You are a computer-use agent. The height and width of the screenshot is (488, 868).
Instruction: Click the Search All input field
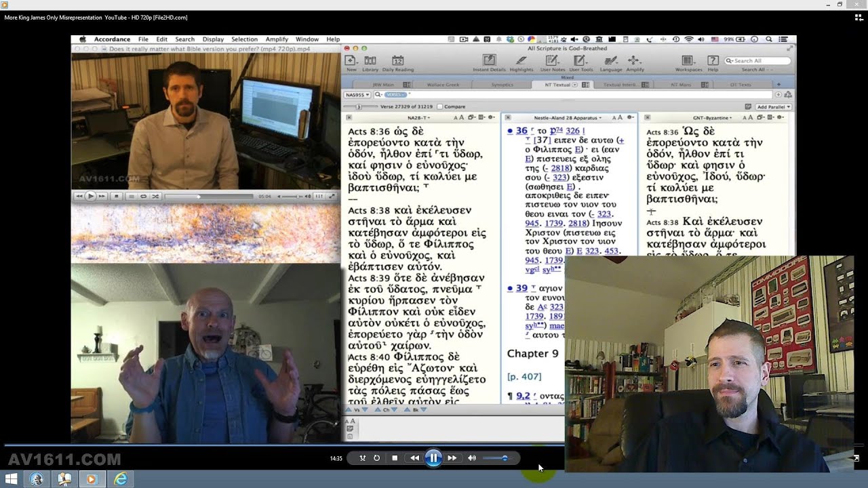[x=758, y=61]
